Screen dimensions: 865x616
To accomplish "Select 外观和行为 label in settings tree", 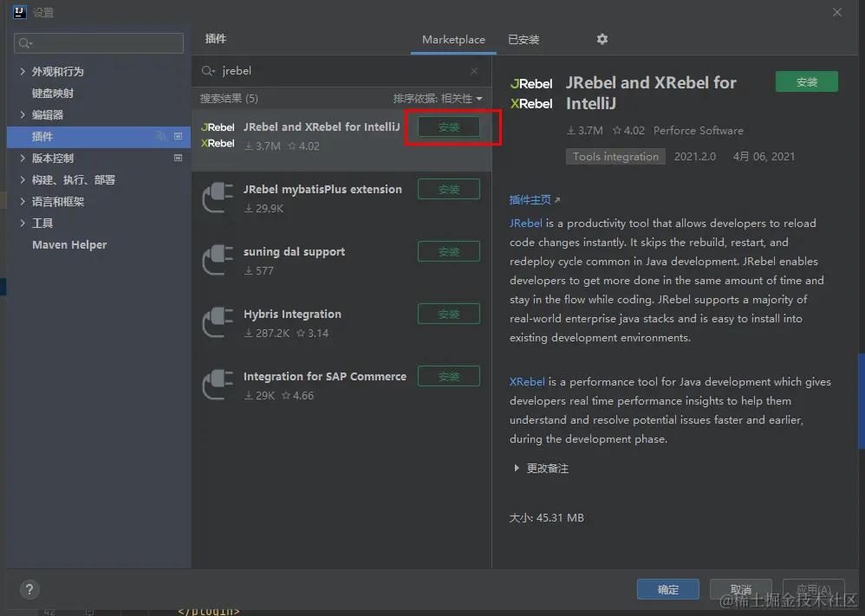I will pos(58,71).
